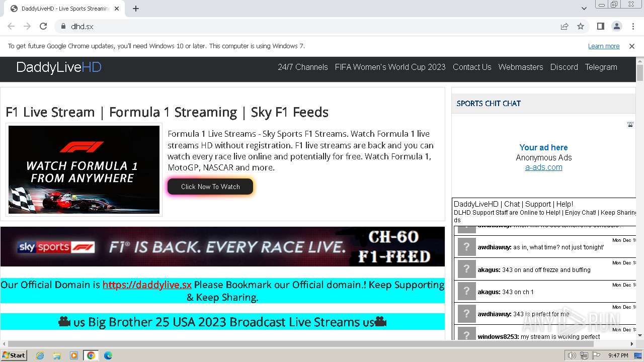644x362 pixels.
Task: Click the horizontal scrollbar right arrow
Action: pyautogui.click(x=632, y=344)
